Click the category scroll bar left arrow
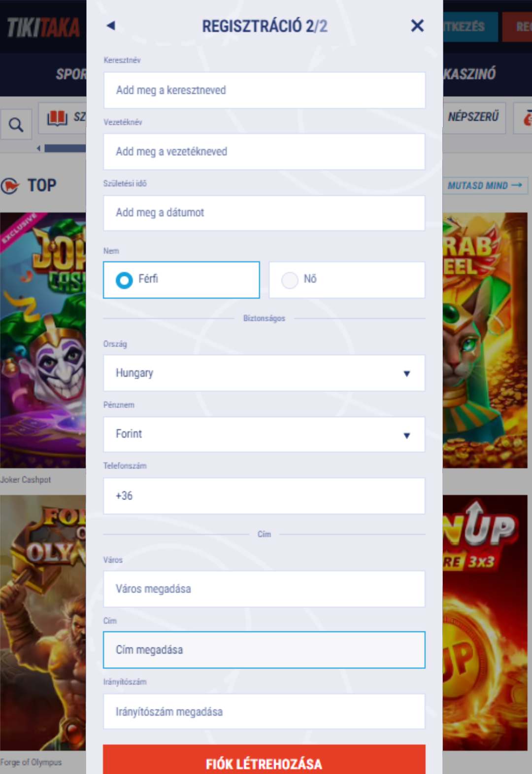532x774 pixels. point(38,148)
